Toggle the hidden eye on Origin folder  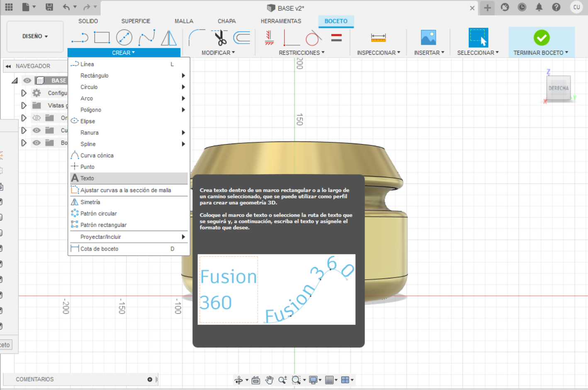click(x=36, y=118)
